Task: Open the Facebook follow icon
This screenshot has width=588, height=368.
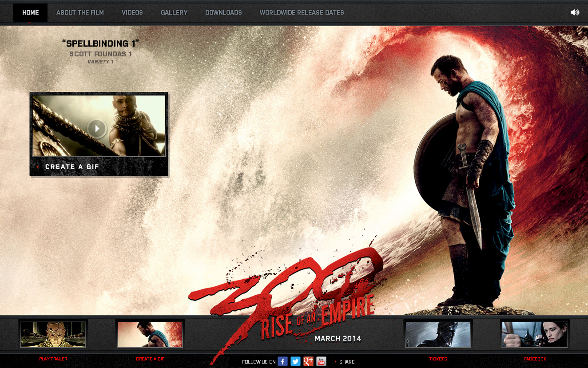Action: (x=282, y=361)
